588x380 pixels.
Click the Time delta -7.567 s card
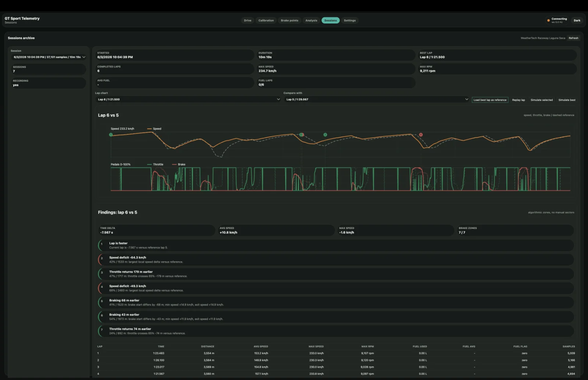[x=157, y=230]
